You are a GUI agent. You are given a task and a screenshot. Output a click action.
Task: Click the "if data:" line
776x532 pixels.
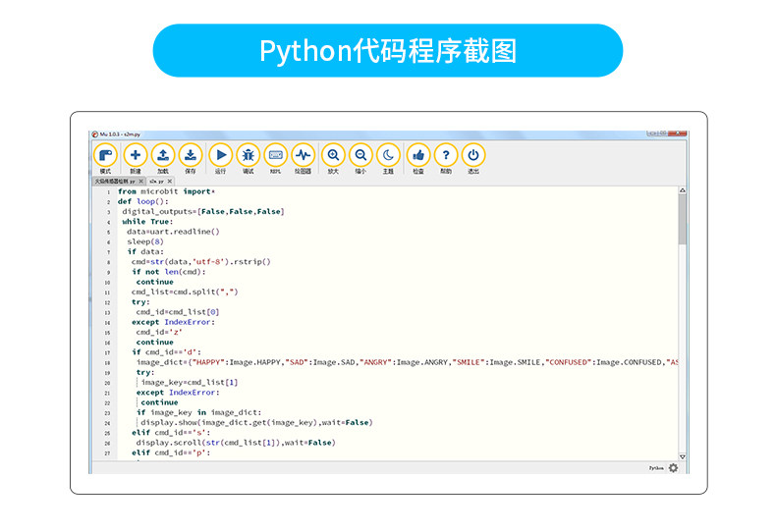pos(145,251)
